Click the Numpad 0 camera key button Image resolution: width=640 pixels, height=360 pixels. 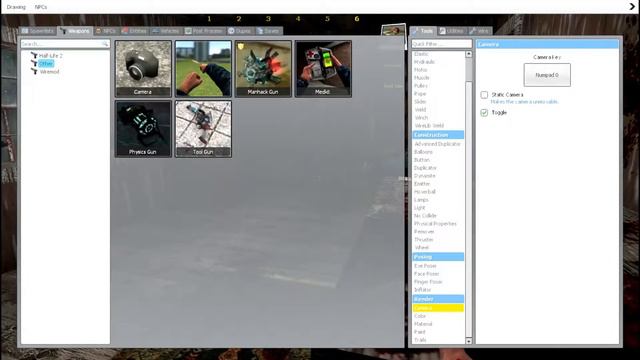(x=547, y=75)
